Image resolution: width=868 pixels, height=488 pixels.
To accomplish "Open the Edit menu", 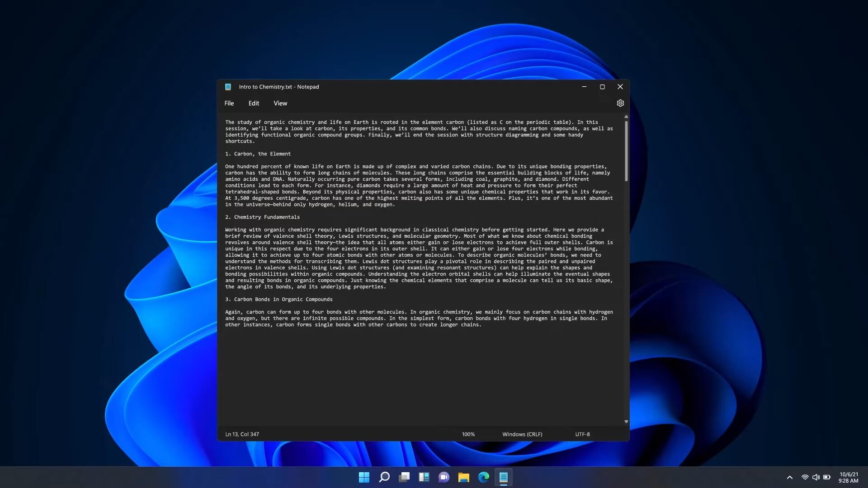I will 254,103.
